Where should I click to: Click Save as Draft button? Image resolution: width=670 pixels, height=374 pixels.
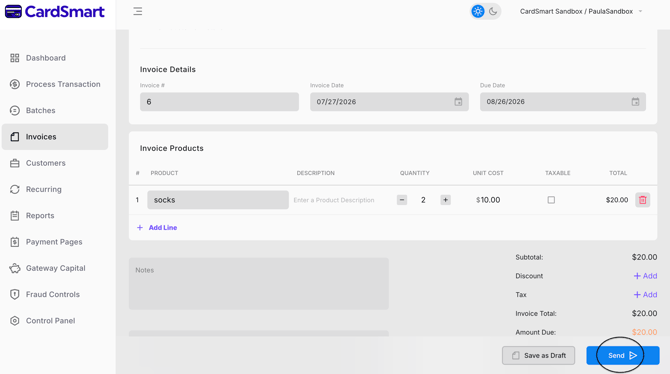(538, 356)
